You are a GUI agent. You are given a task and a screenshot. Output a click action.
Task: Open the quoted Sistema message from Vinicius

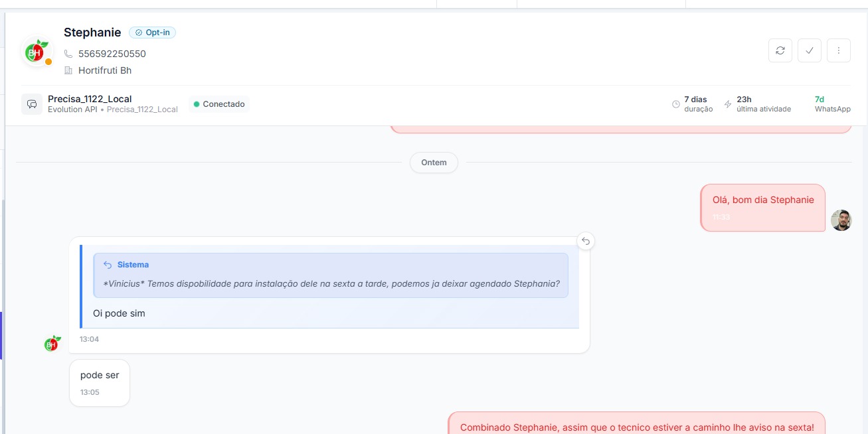point(331,275)
